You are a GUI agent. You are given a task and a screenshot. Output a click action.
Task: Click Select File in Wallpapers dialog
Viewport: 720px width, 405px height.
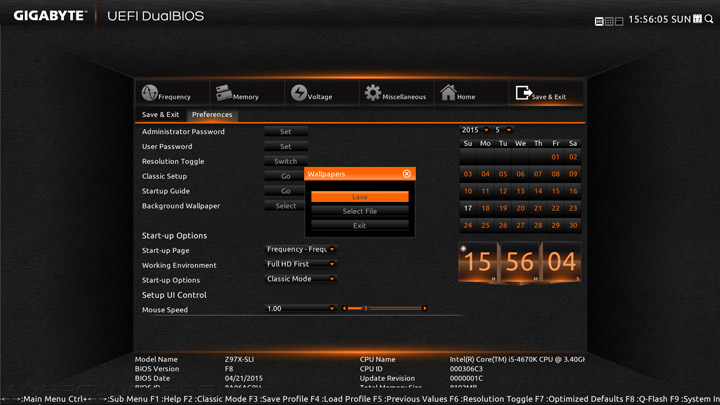pos(360,211)
